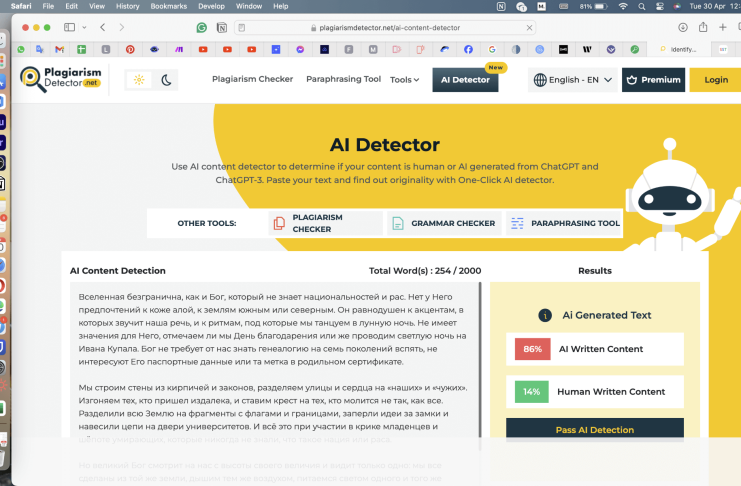741x486 pixels.
Task: Click the Pass AI Detection button
Action: coord(595,430)
